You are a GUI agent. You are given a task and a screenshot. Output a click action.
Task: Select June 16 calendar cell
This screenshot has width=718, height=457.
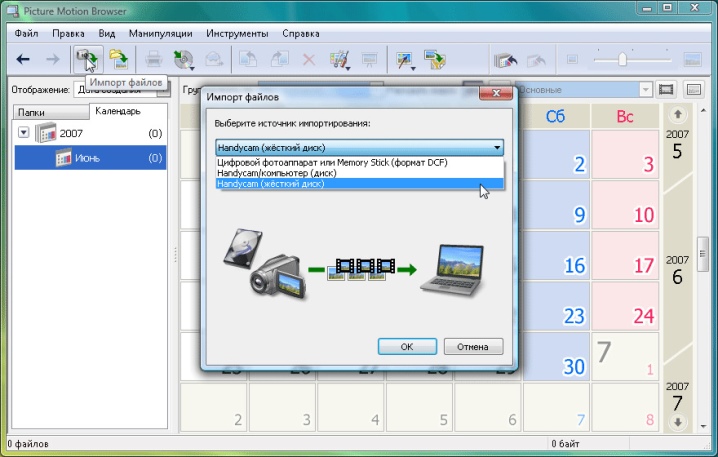click(x=556, y=255)
